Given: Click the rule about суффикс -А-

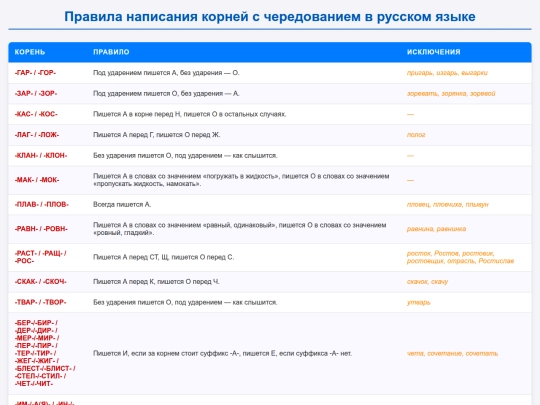Looking at the screenshot, I should [222, 353].
